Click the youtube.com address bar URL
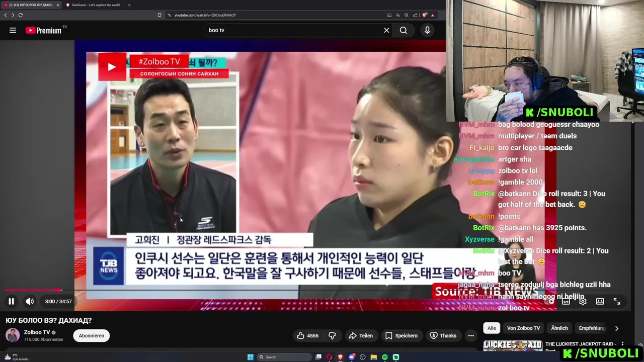Viewport: 644px width, 362px height. pos(205,15)
